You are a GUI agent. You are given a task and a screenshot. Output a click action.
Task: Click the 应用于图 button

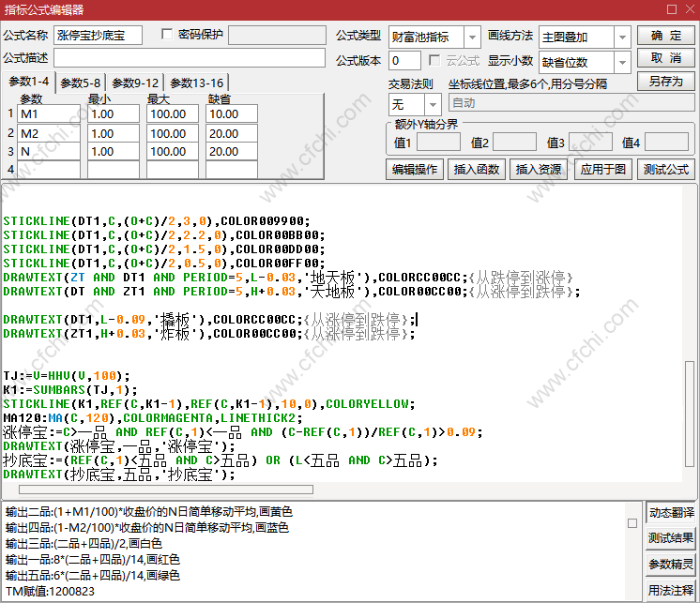coord(603,170)
